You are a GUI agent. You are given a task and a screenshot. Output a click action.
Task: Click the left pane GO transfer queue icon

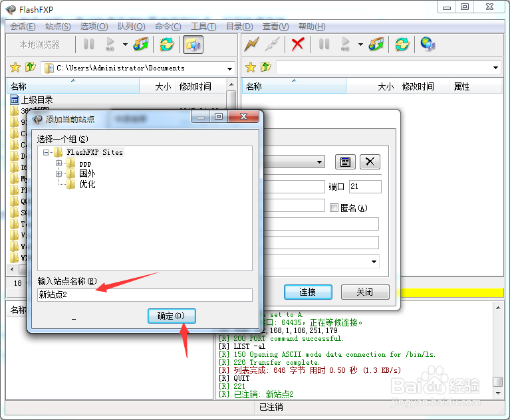point(110,45)
